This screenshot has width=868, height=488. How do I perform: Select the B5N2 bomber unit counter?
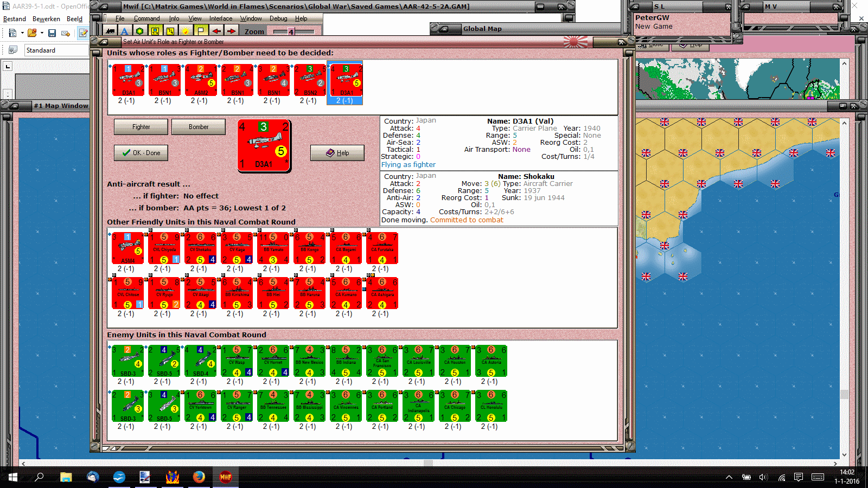[x=310, y=80]
